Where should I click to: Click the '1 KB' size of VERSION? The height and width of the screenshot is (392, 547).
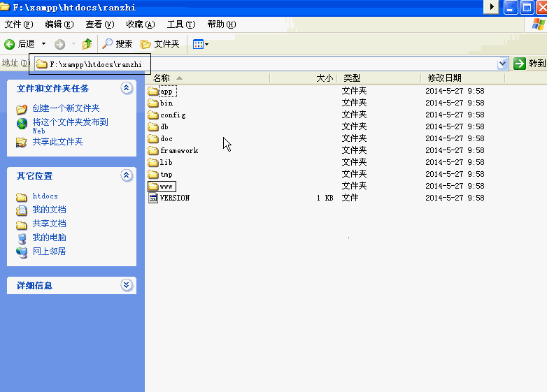tap(325, 198)
